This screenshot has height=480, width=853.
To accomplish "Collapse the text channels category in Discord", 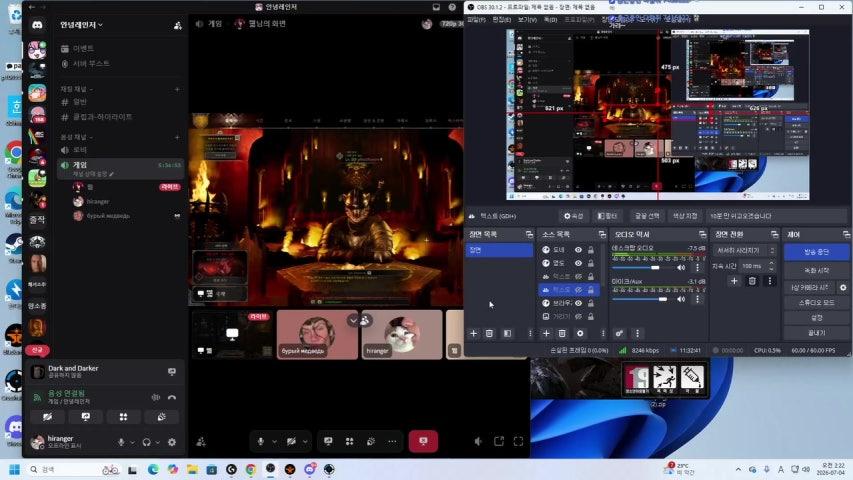I will pyautogui.click(x=77, y=89).
